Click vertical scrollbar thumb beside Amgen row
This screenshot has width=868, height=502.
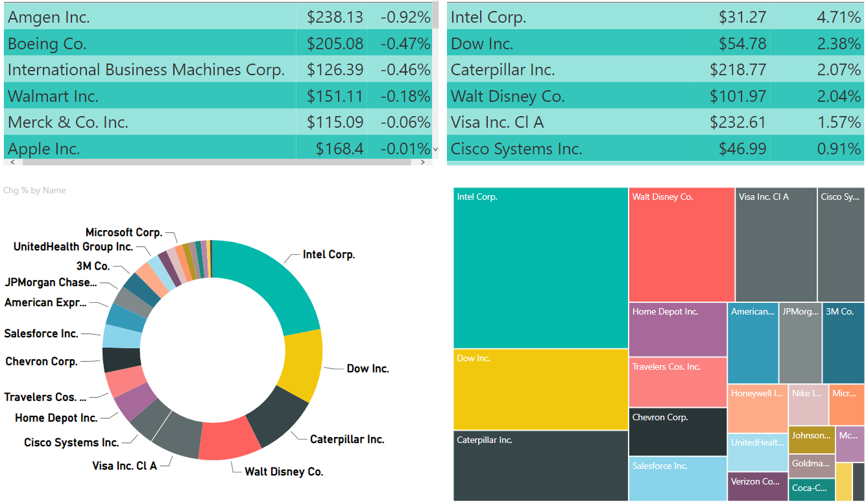[435, 14]
